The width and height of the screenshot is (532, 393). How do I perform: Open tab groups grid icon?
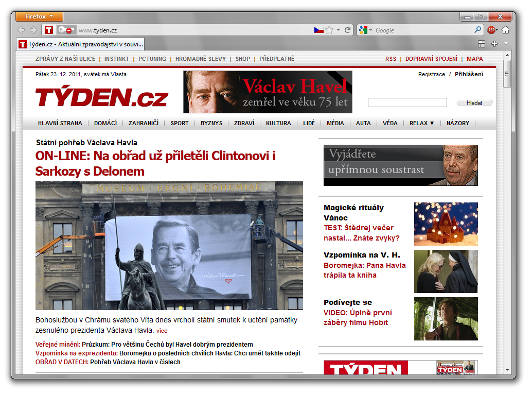coord(482,43)
